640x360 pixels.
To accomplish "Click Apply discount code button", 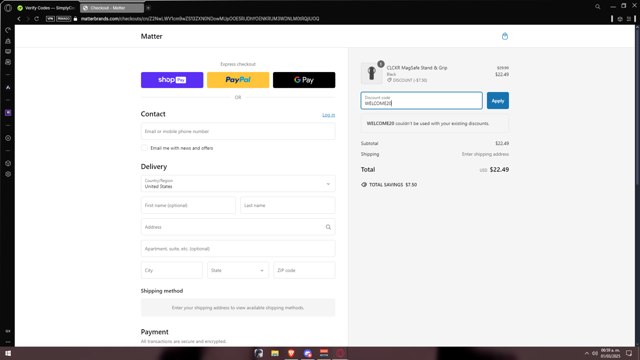I will point(498,101).
